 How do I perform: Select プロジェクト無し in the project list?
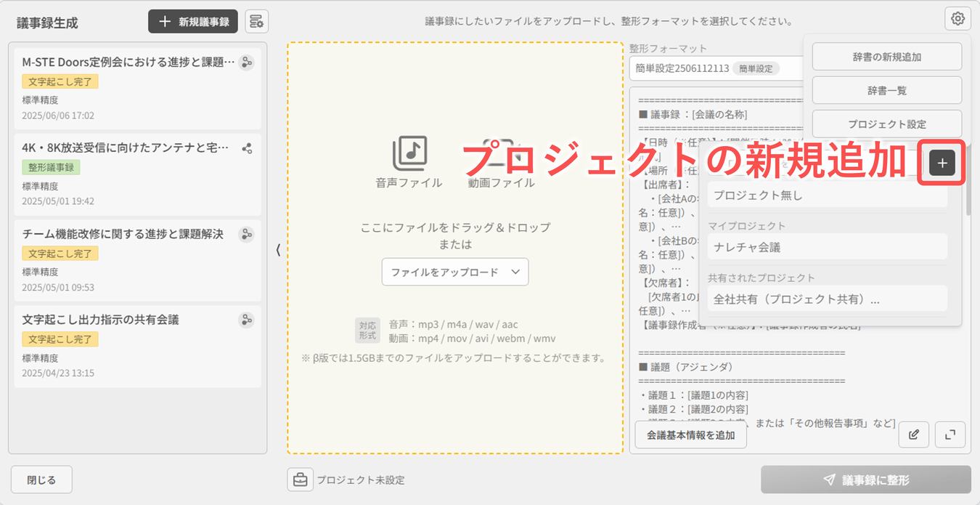coord(828,195)
